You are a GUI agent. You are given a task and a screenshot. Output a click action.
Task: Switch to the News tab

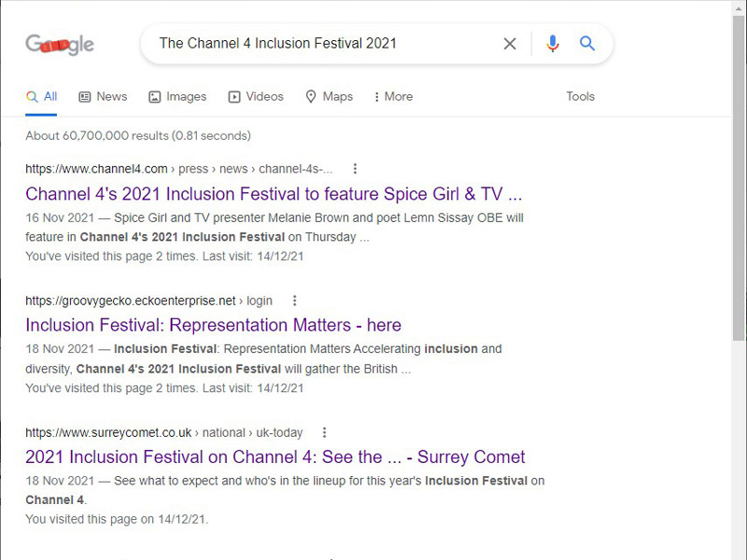103,97
